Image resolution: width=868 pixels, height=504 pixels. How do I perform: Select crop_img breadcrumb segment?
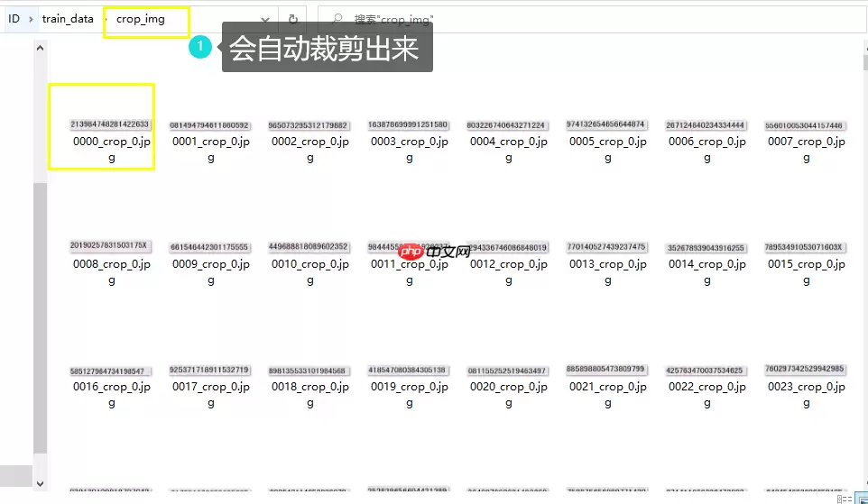141,19
